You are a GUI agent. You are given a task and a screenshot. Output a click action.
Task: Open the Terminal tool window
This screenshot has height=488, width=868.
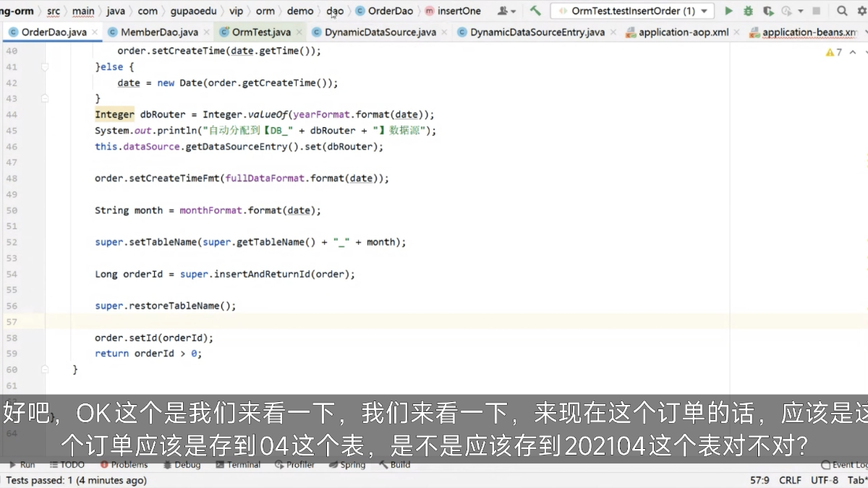[238, 465]
